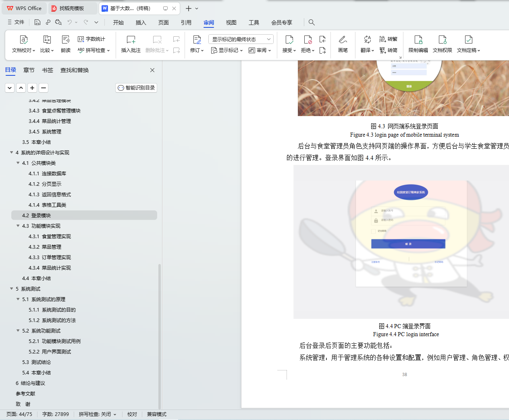Click 页面: 44/75 page indicator
The width and height of the screenshot is (509, 420).
(x=19, y=414)
